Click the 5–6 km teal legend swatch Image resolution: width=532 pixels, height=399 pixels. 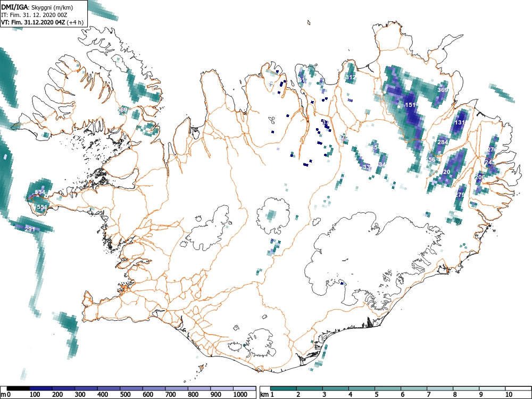click(x=387, y=388)
